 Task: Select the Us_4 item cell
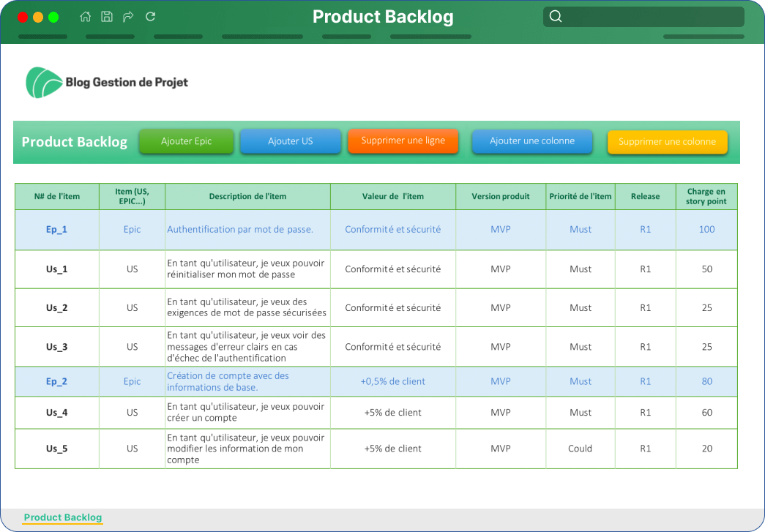click(x=57, y=413)
